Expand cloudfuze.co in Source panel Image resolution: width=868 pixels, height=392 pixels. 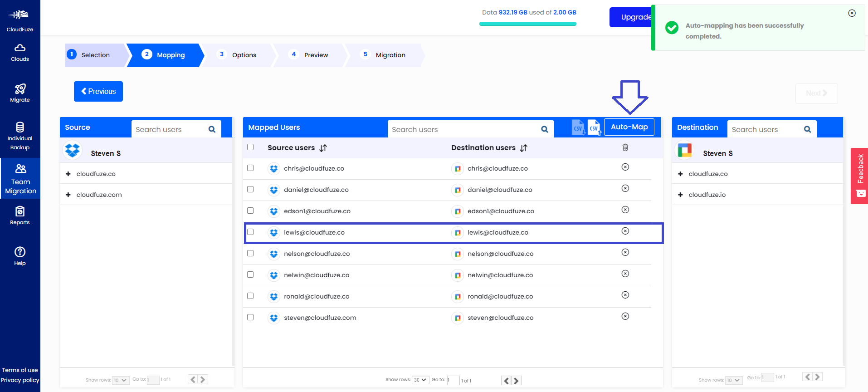[x=68, y=174]
